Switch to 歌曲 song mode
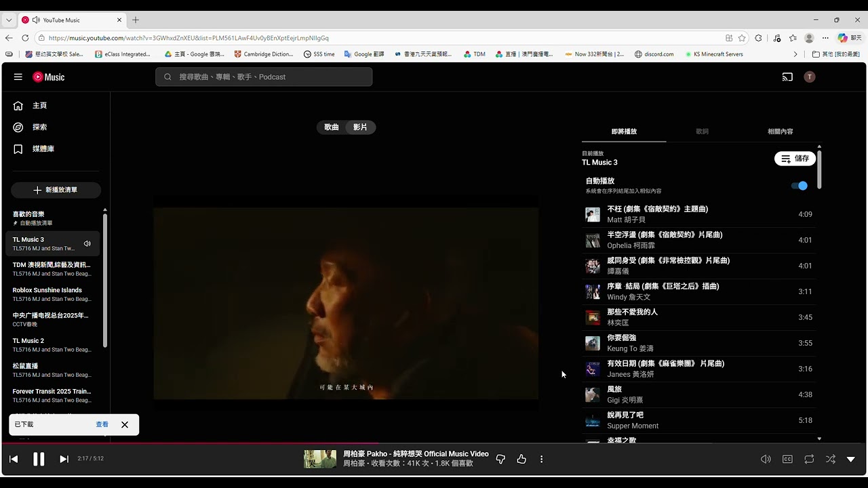Screen dimensions: 868x488 [332, 127]
